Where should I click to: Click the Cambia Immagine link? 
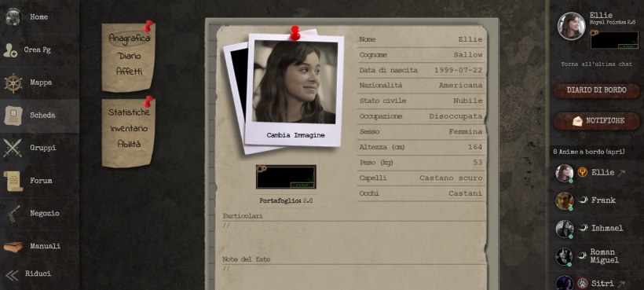click(x=295, y=135)
